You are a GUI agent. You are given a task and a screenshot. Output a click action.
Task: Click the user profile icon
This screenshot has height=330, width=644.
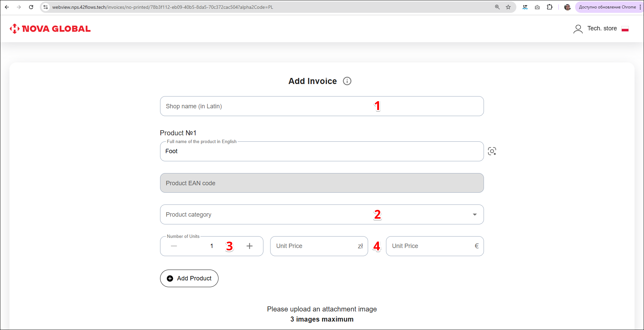pyautogui.click(x=578, y=29)
